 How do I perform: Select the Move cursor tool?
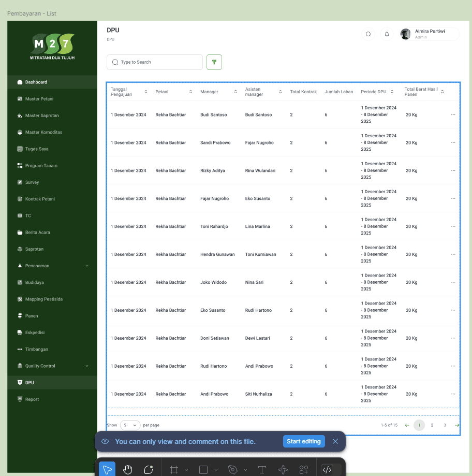click(107, 470)
